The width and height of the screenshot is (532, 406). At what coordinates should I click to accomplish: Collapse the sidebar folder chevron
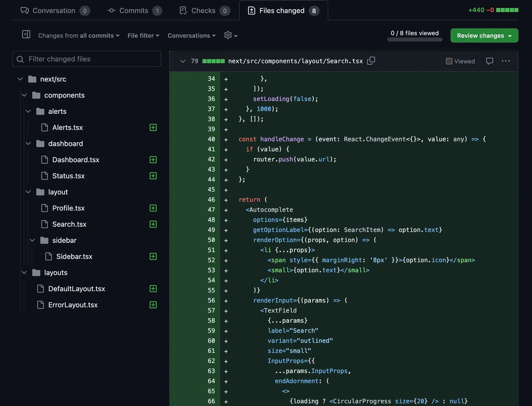click(x=32, y=240)
